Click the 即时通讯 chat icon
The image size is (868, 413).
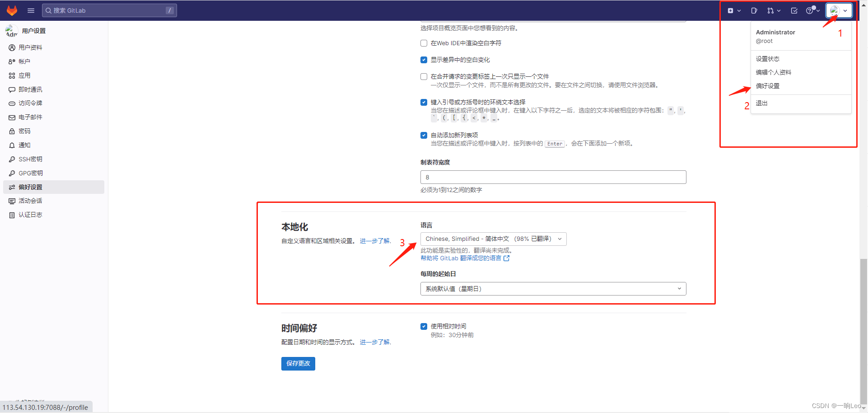tap(12, 89)
